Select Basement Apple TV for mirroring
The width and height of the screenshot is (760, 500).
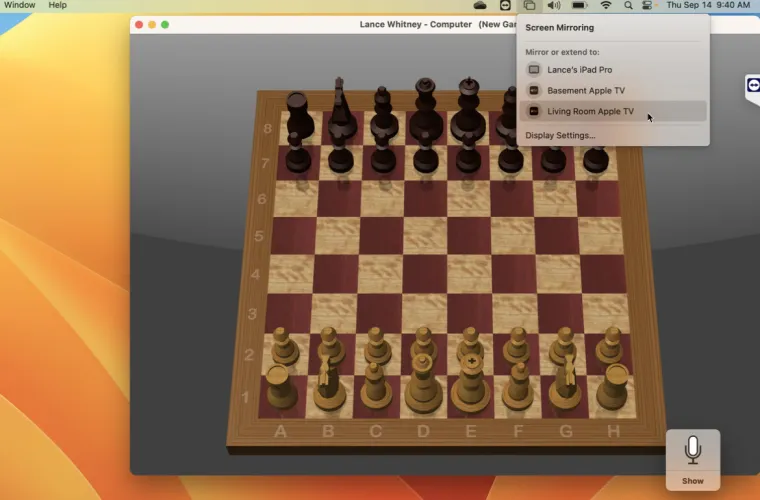586,91
